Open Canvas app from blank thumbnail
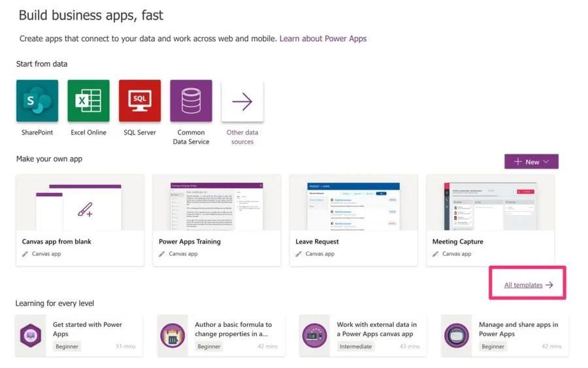Screen dimensions: 588x368 pyautogui.click(x=80, y=203)
